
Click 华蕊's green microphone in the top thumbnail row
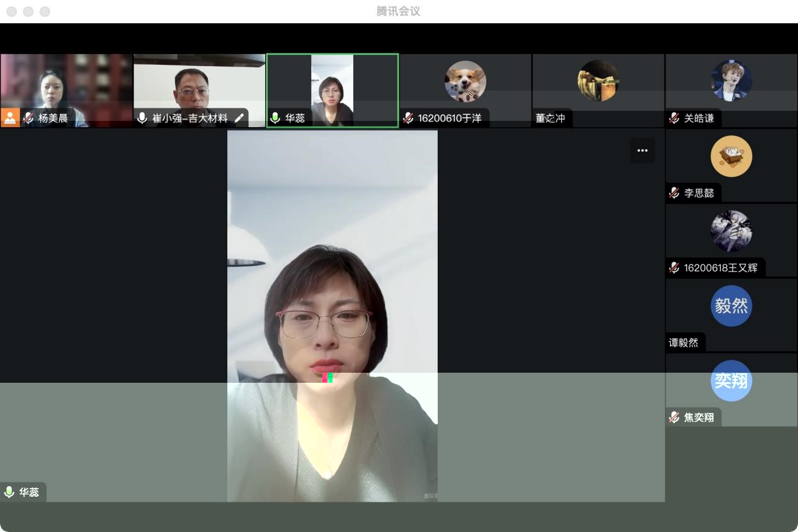(275, 118)
